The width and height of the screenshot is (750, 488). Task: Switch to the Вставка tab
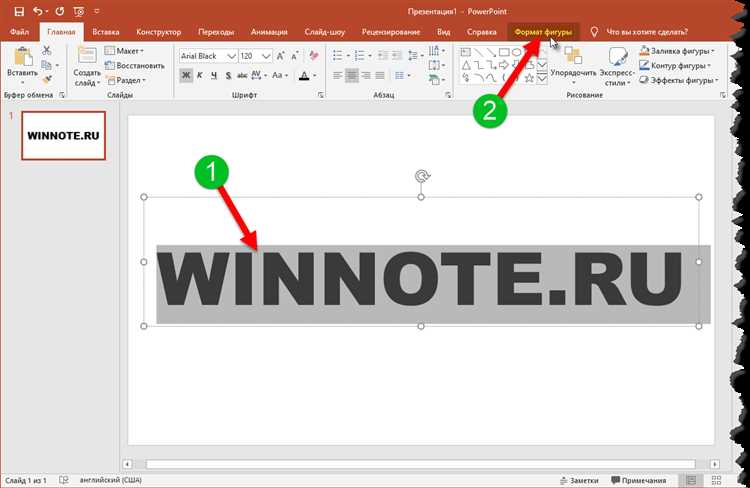click(x=106, y=32)
